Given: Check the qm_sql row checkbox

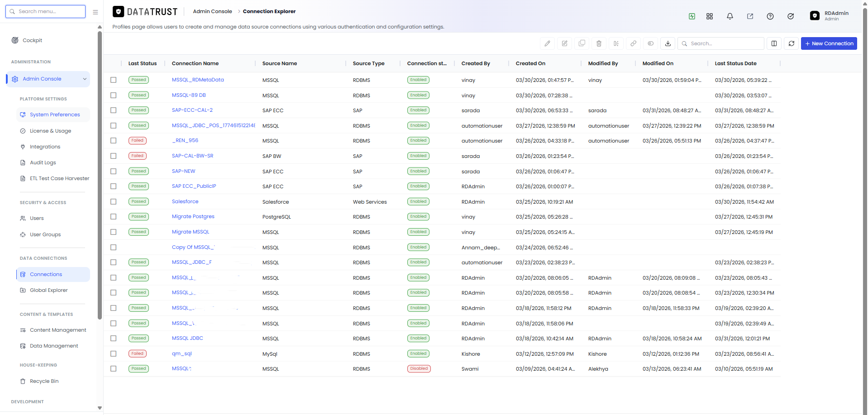Looking at the screenshot, I should pos(113,354).
